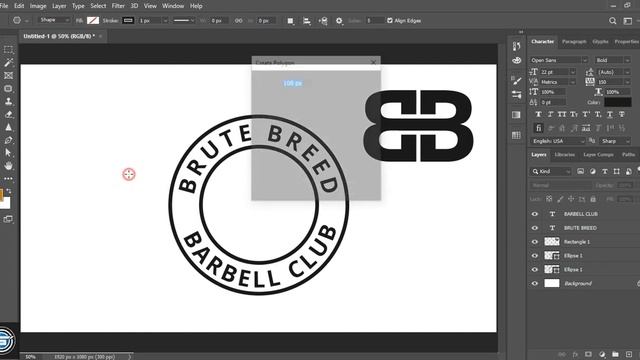The image size is (640, 360).
Task: Click the Search magnifier icon
Action: 612,21
